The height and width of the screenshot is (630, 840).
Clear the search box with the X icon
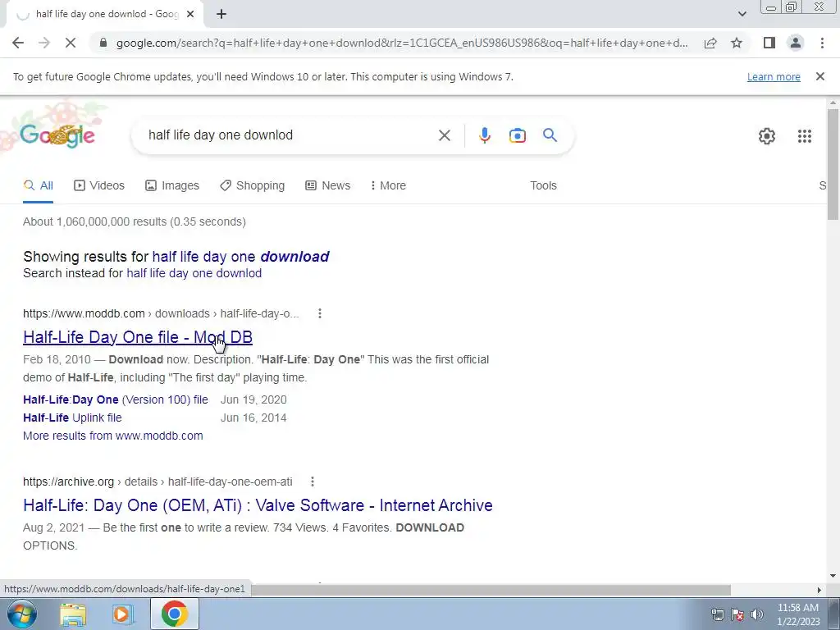click(444, 135)
